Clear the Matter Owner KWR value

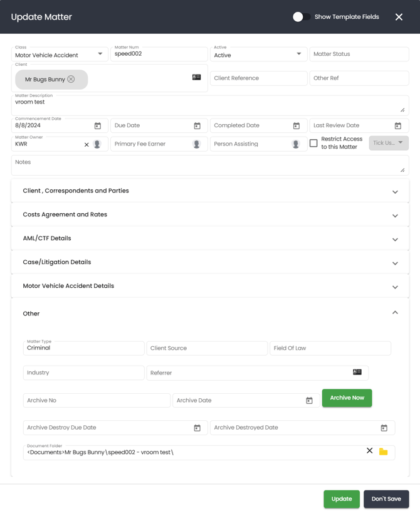pos(87,145)
